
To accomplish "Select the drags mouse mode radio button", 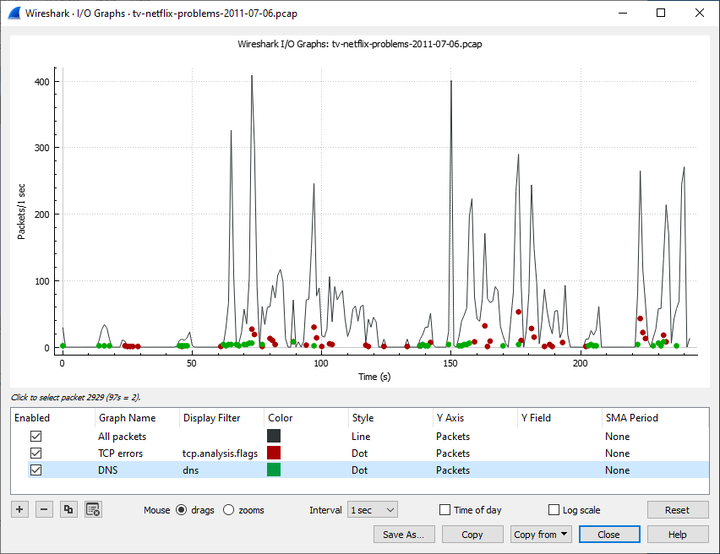I will (182, 510).
